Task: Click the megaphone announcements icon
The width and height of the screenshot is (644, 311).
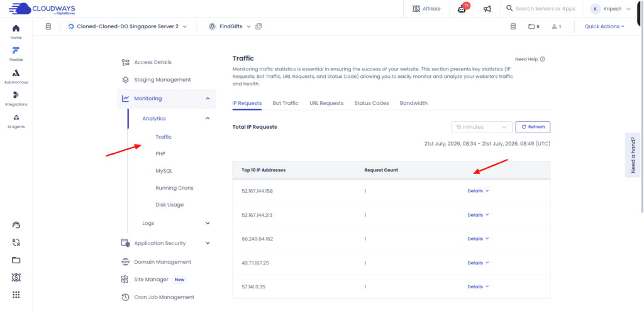Action: (x=487, y=9)
